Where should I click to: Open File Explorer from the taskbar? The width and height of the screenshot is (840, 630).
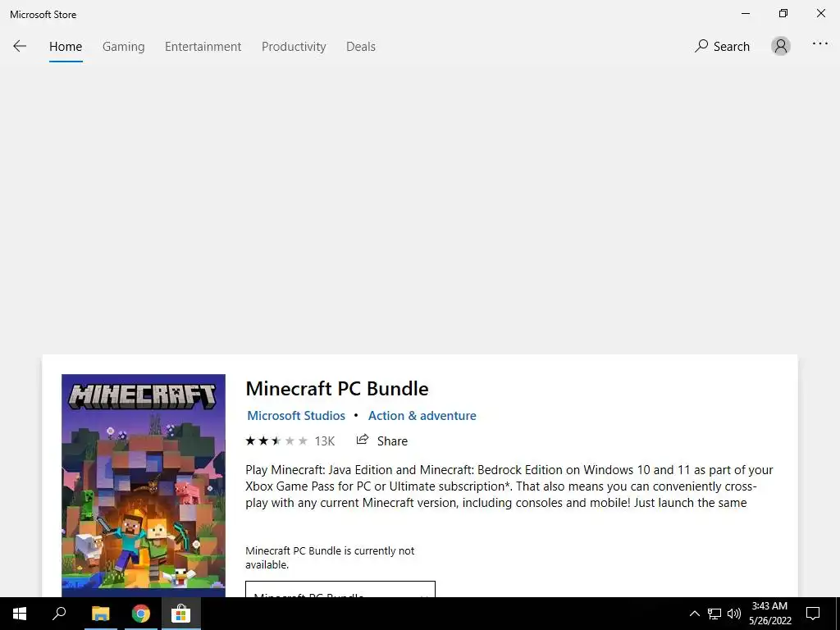point(100,614)
